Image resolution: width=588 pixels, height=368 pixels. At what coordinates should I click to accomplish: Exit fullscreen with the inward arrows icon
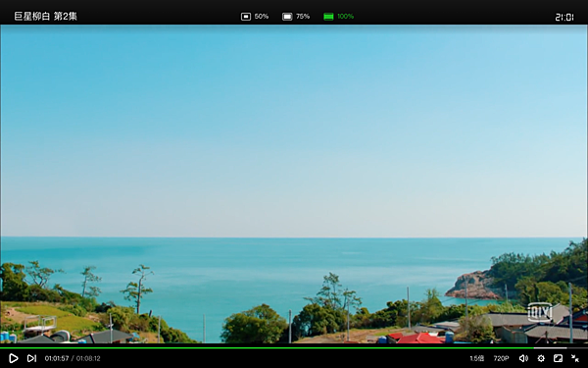point(575,358)
